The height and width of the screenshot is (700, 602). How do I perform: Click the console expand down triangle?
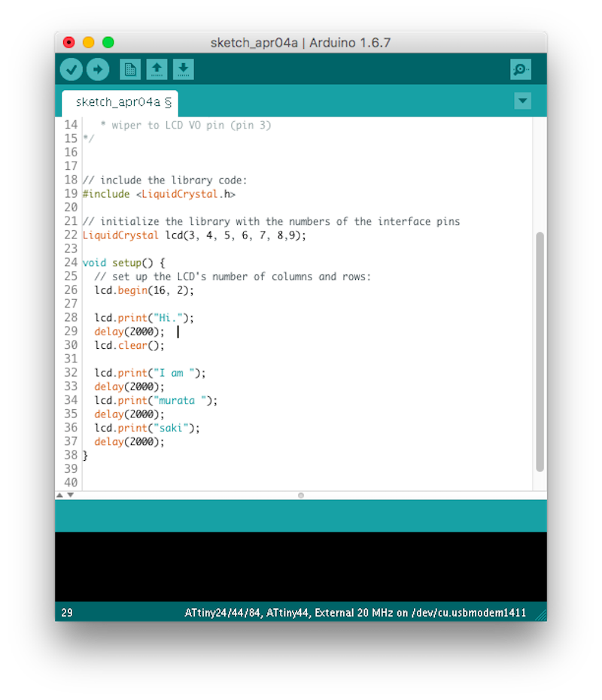pos(70,495)
